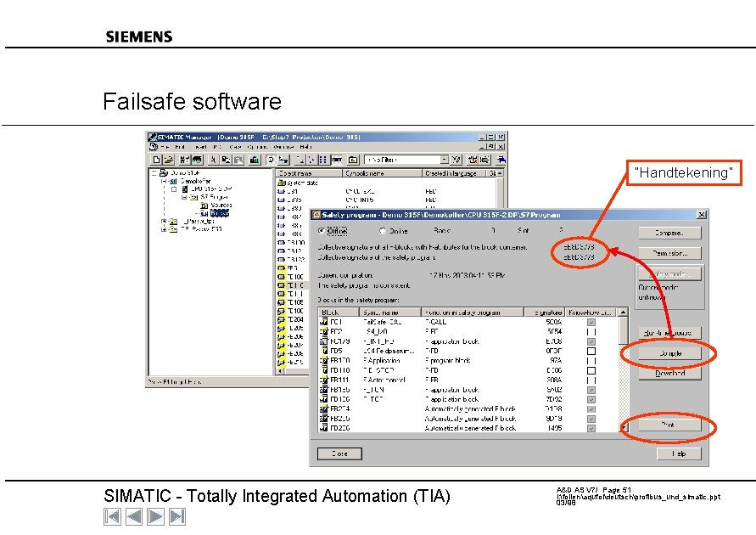Image resolution: width=756 pixels, height=535 pixels.
Task: Click left scroll arrow under object list
Action: click(280, 371)
